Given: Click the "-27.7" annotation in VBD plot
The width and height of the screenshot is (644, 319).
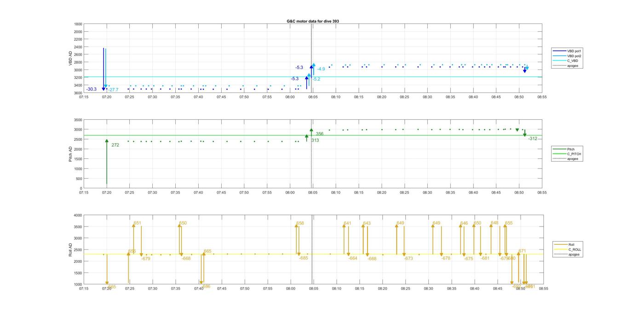Looking at the screenshot, I should click(113, 90).
